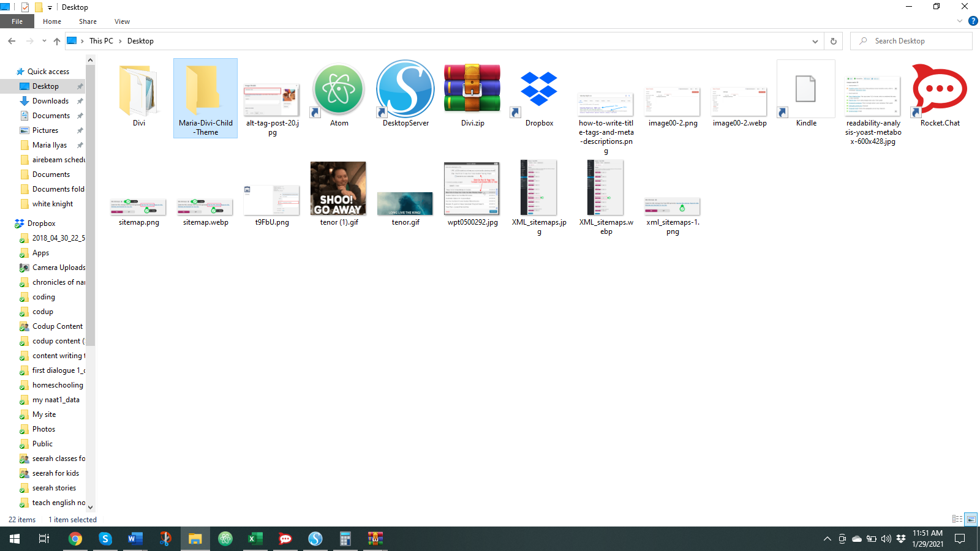Select the tenor (1).gif thumbnail
This screenshot has width=980, height=551.
(x=339, y=189)
